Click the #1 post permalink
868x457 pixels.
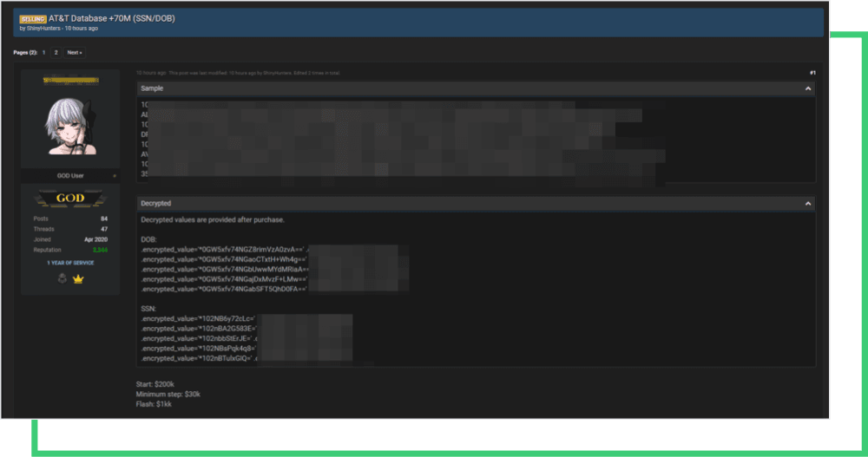pos(812,73)
